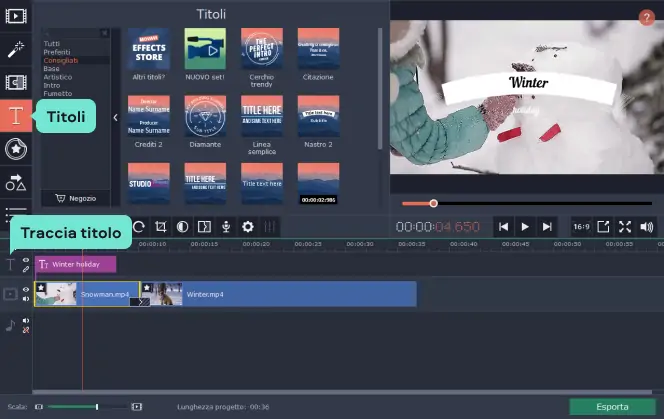Open the 16:9 aspect ratio dropdown

tap(581, 227)
